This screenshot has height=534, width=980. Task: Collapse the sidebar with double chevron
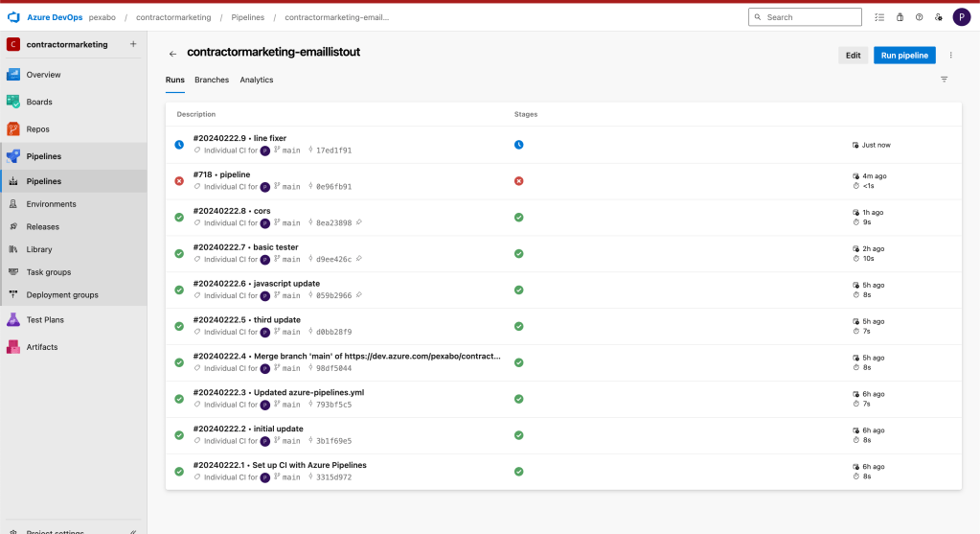(133, 531)
